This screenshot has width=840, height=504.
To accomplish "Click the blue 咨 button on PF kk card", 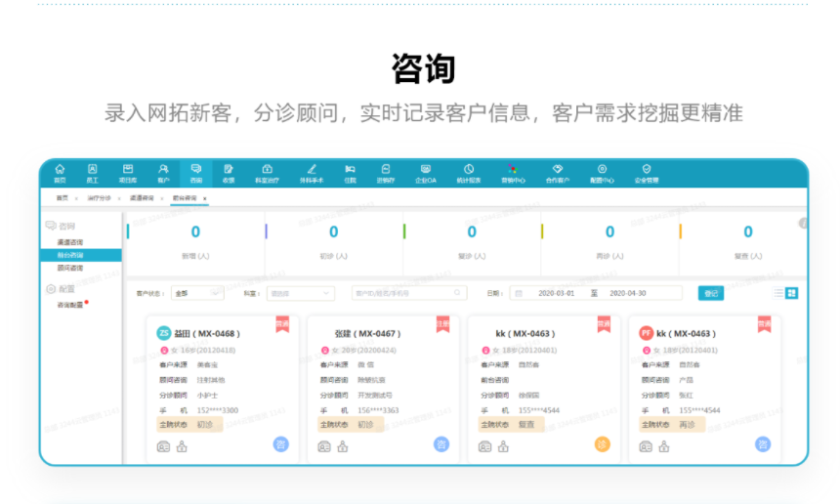I will tap(763, 444).
